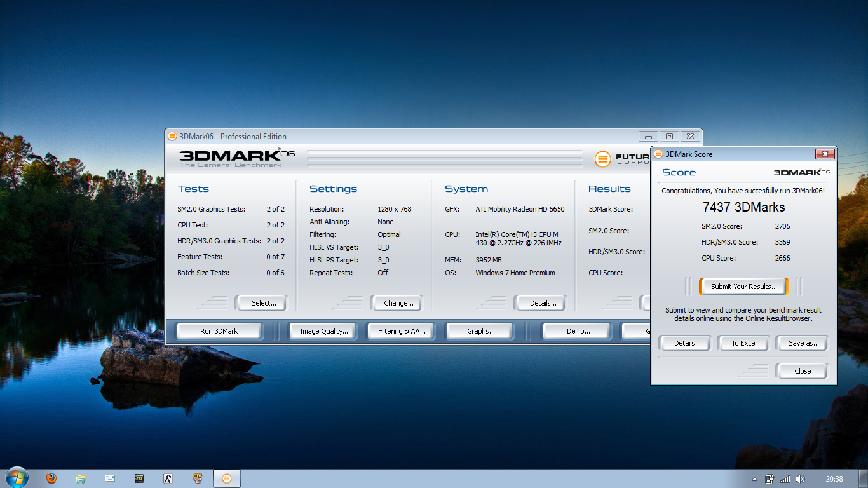Open the power/battery tray icon
This screenshot has height=488, width=868.
[x=770, y=478]
